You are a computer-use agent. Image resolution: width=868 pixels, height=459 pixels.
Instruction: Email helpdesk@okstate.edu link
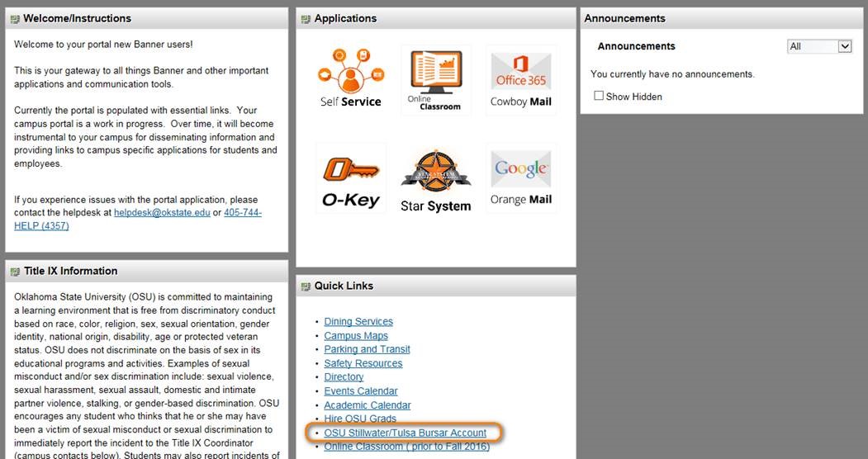[162, 212]
